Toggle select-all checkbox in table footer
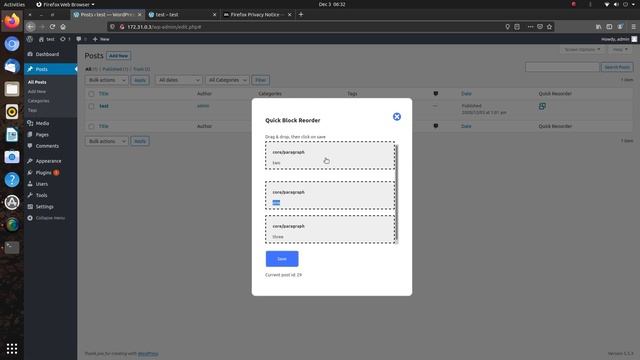 point(91,127)
